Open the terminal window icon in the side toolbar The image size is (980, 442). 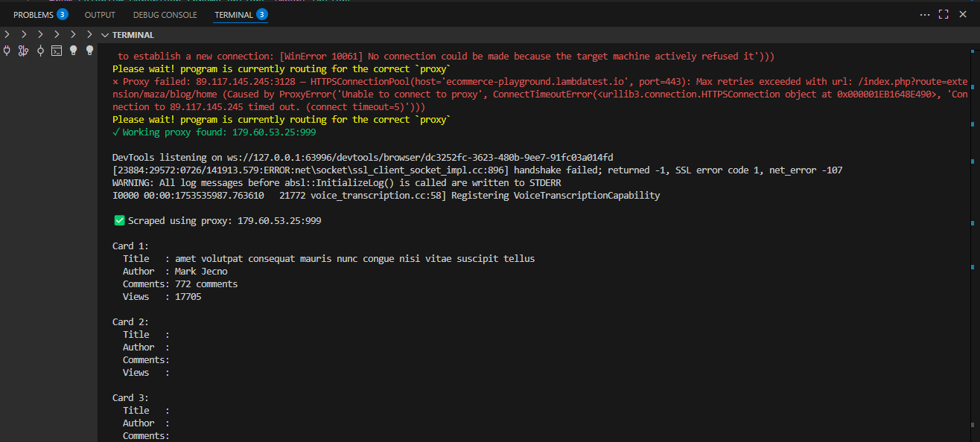pyautogui.click(x=57, y=51)
